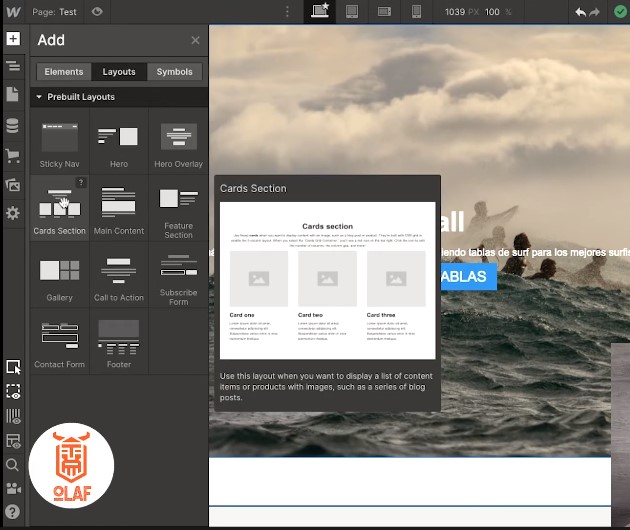Add the Gallery layout
630x530 pixels.
tap(59, 275)
